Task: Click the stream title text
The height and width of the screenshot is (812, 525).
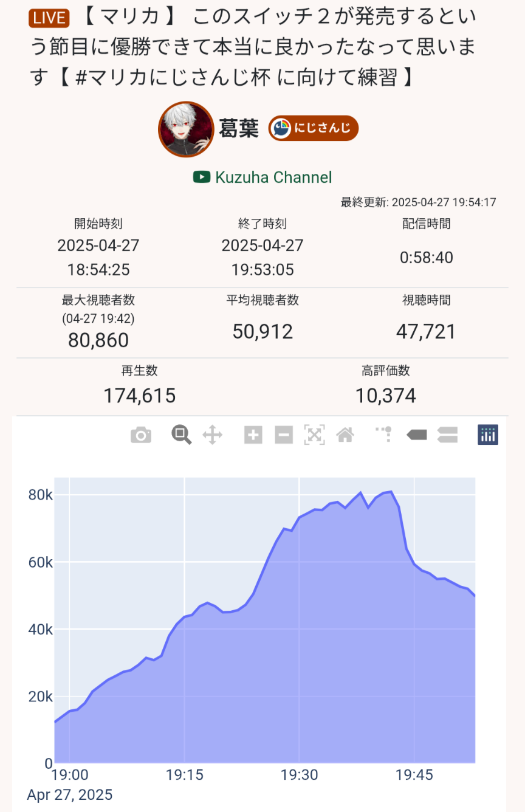Action: 254,47
